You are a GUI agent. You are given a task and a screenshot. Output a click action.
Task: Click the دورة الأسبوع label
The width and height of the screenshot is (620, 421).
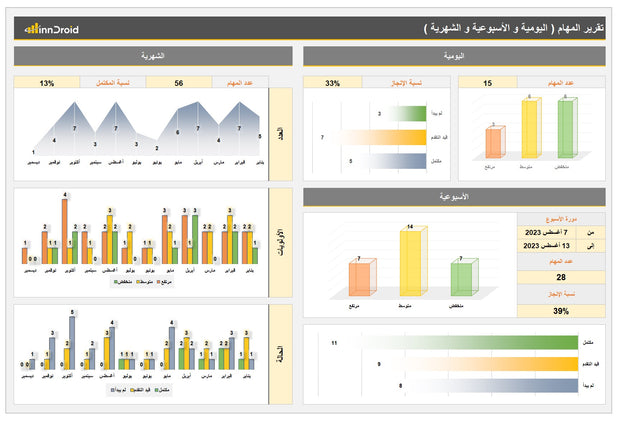tap(561, 219)
